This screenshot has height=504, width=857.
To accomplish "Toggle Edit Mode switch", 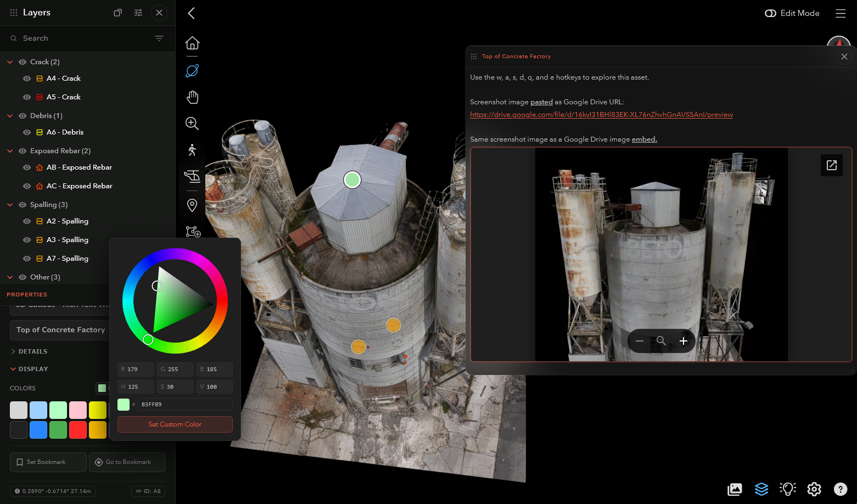I will click(770, 13).
